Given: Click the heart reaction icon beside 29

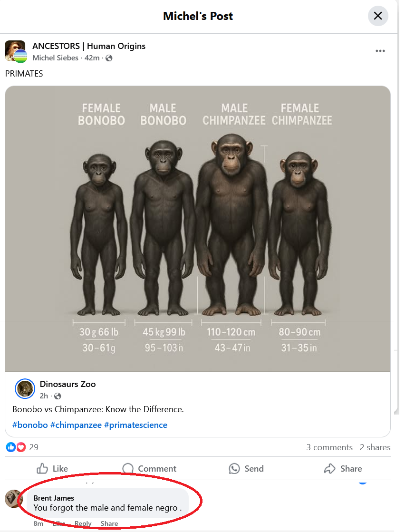Looking at the screenshot, I should pyautogui.click(x=21, y=447).
